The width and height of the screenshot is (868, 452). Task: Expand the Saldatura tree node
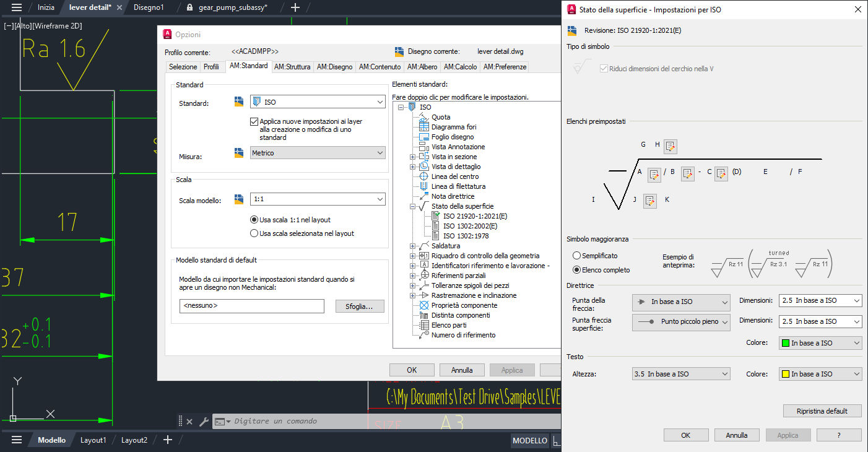(412, 246)
